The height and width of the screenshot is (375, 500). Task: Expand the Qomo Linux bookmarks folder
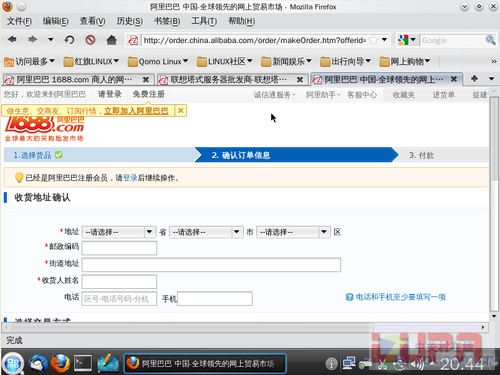(158, 62)
